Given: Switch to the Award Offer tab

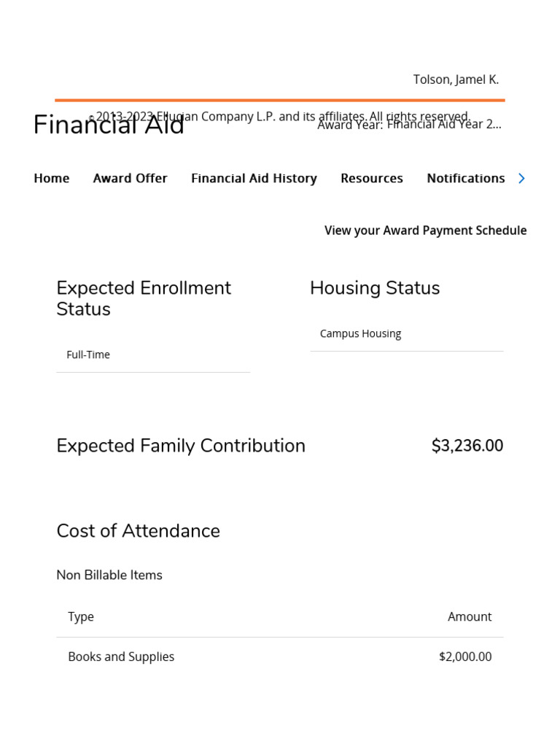Looking at the screenshot, I should [x=131, y=178].
